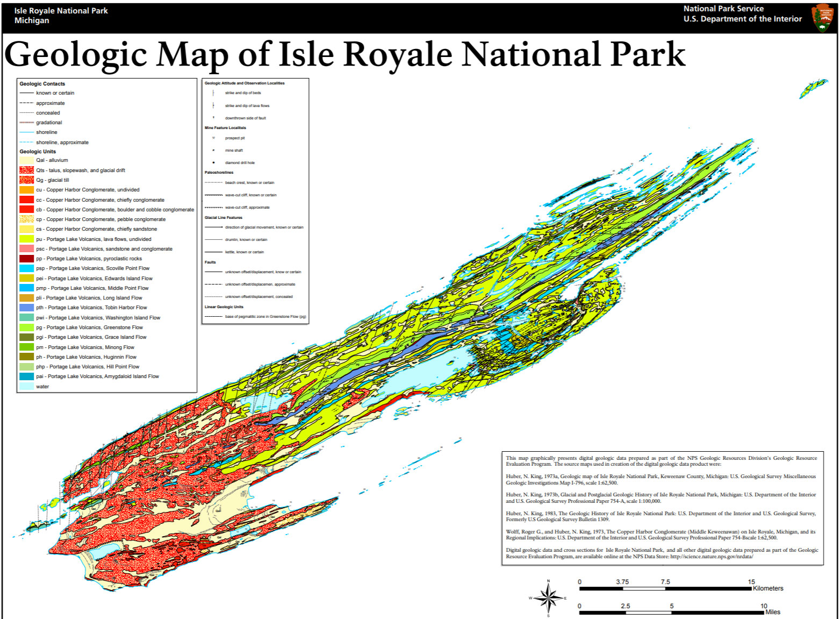Click the drumlin line symbol
Image resolution: width=840 pixels, height=619 pixels.
pyautogui.click(x=214, y=239)
